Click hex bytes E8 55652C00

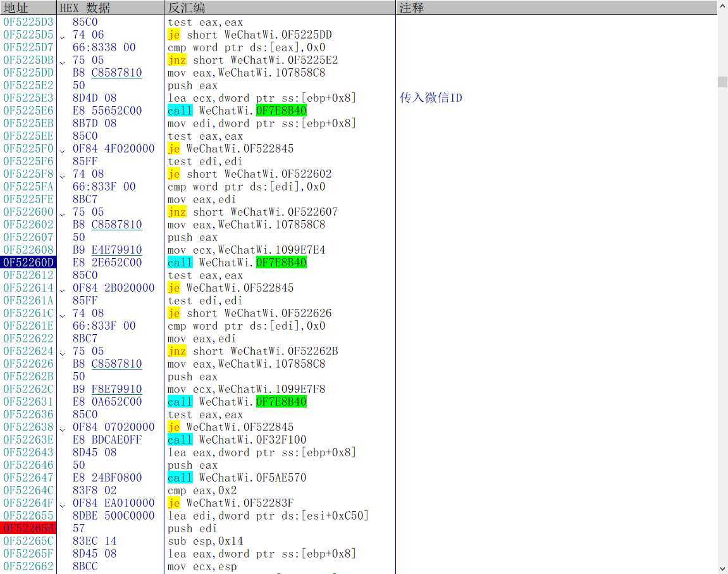click(108, 111)
